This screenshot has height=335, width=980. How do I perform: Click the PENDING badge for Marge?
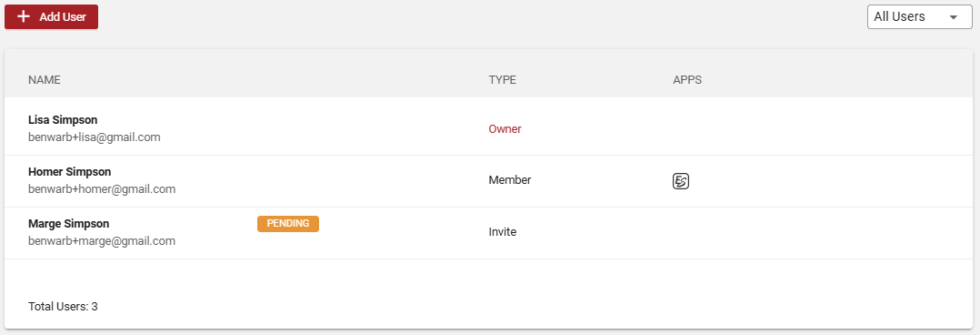[x=288, y=224]
